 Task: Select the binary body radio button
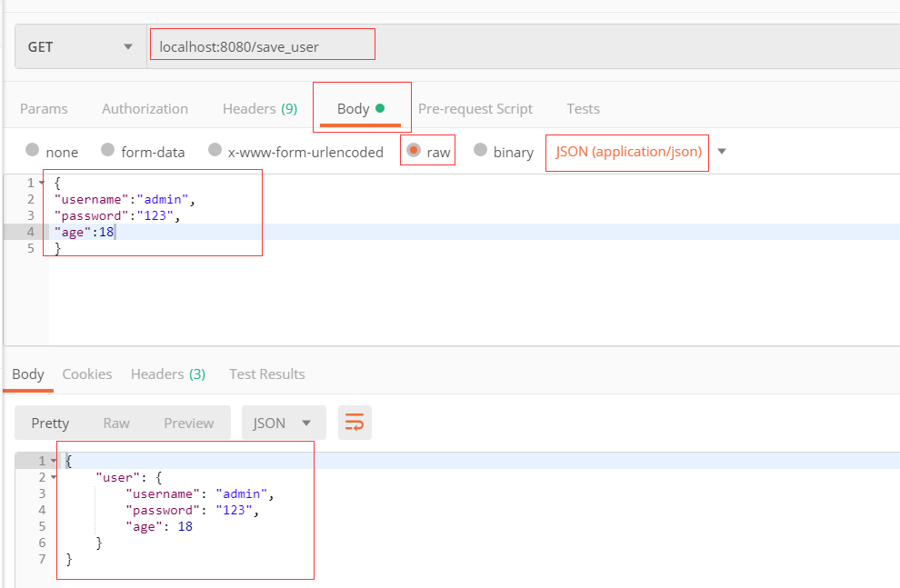click(480, 150)
